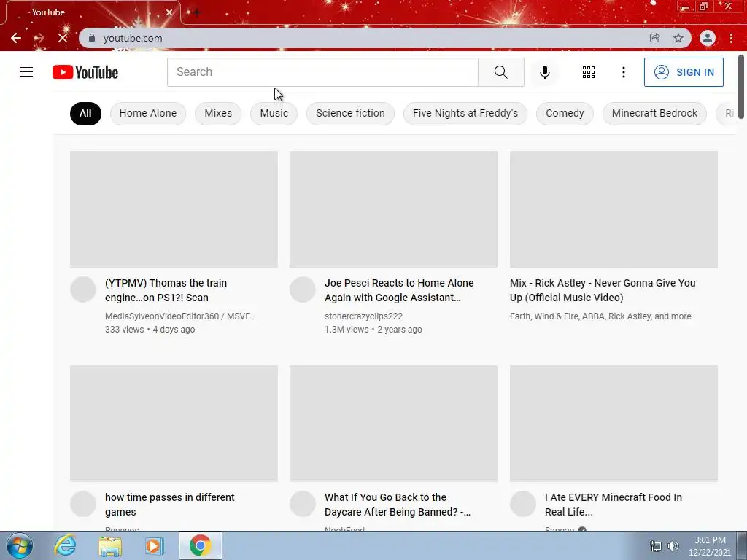Open Thomas the train engine video thumbnail

click(x=174, y=209)
